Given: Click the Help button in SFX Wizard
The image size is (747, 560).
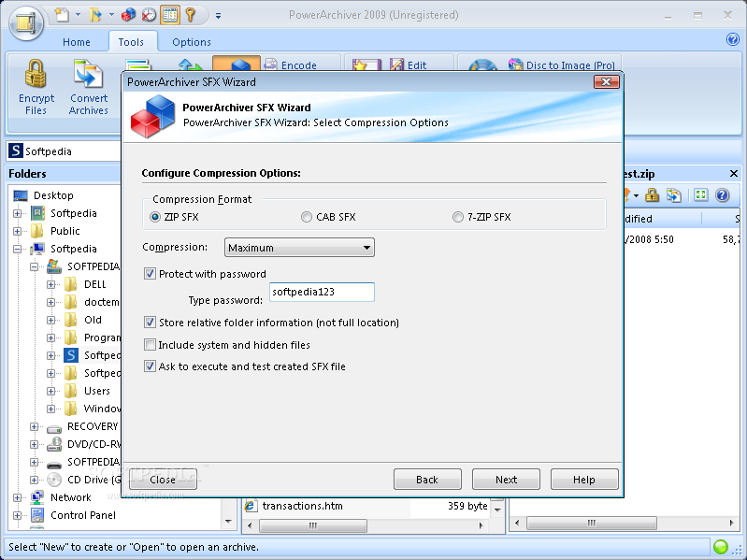Looking at the screenshot, I should [584, 479].
